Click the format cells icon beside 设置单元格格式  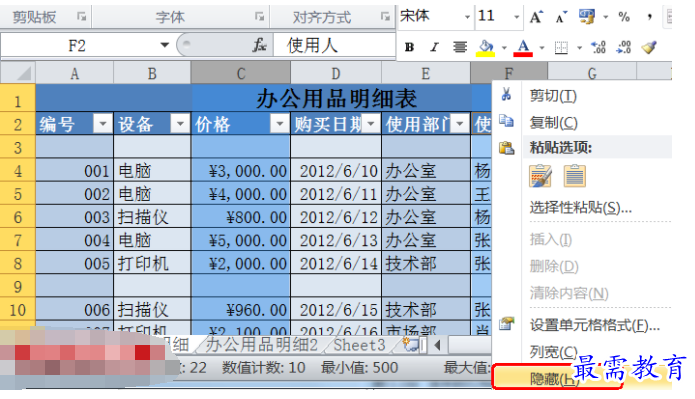pos(506,324)
